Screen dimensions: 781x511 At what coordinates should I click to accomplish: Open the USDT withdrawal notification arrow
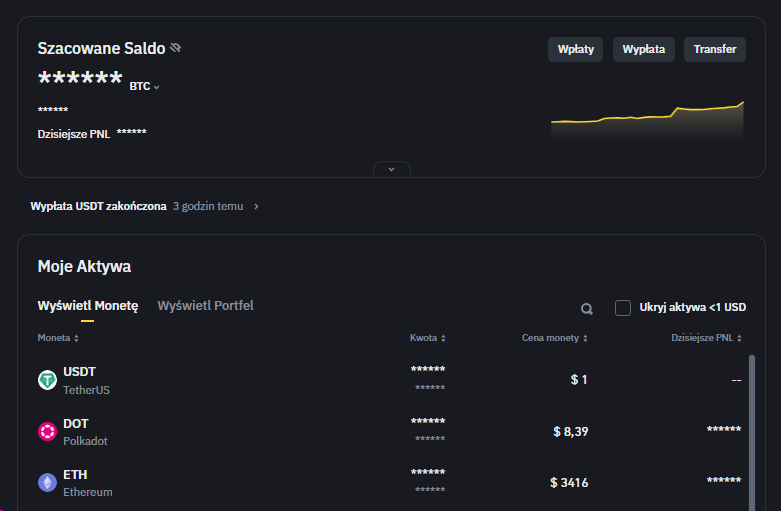coord(256,207)
